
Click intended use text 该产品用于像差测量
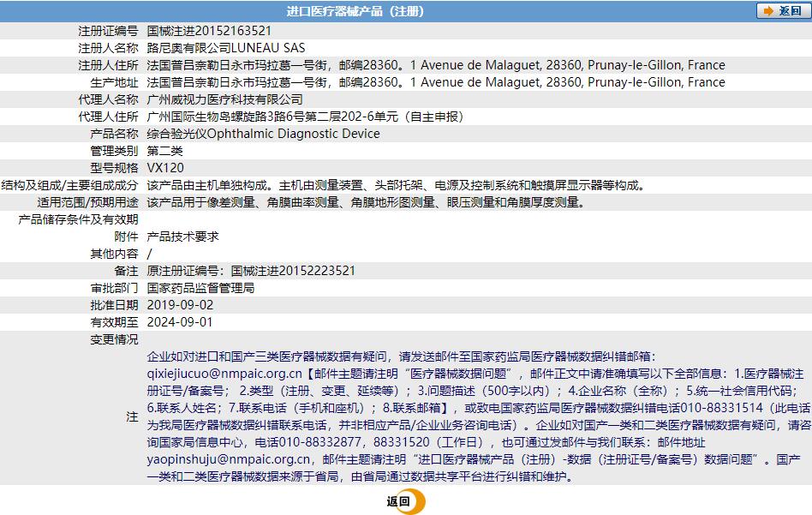(x=200, y=202)
